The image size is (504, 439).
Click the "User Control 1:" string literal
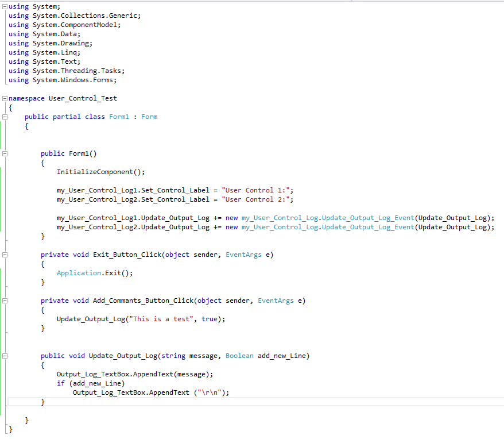pos(256,190)
